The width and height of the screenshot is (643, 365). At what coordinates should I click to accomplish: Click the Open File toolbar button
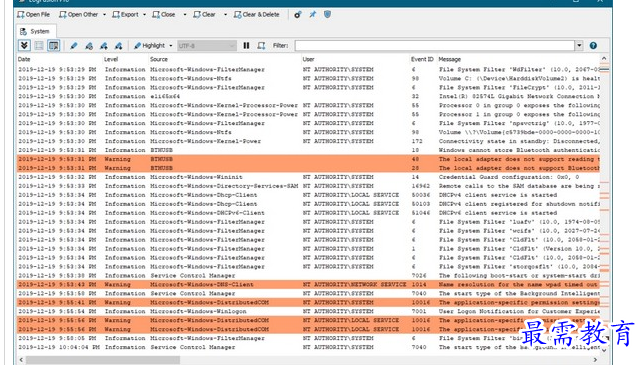click(34, 15)
